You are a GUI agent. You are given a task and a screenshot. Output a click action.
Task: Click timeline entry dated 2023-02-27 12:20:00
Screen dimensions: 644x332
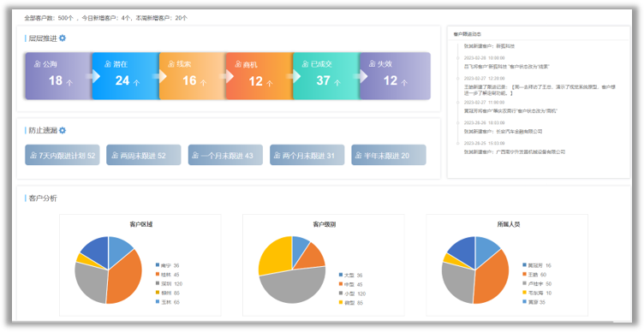click(484, 78)
